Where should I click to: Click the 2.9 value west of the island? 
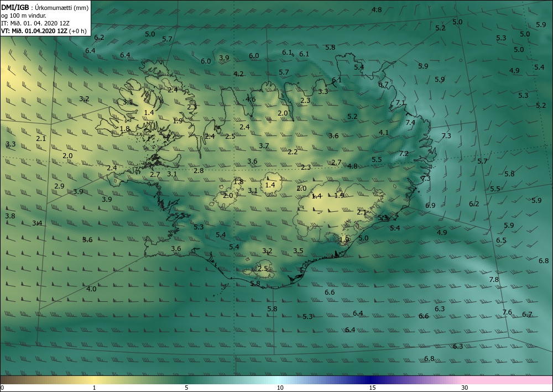(x=59, y=186)
